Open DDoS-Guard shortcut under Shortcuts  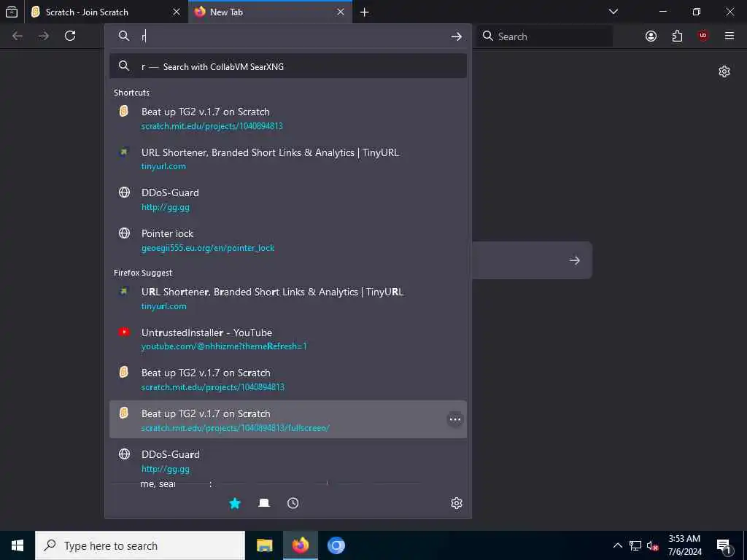click(x=287, y=199)
